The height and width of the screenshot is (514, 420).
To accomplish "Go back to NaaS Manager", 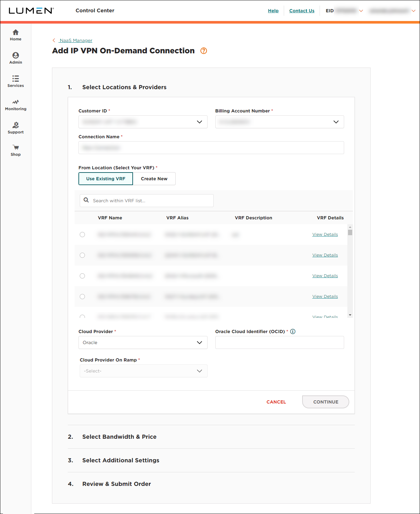I will point(76,40).
